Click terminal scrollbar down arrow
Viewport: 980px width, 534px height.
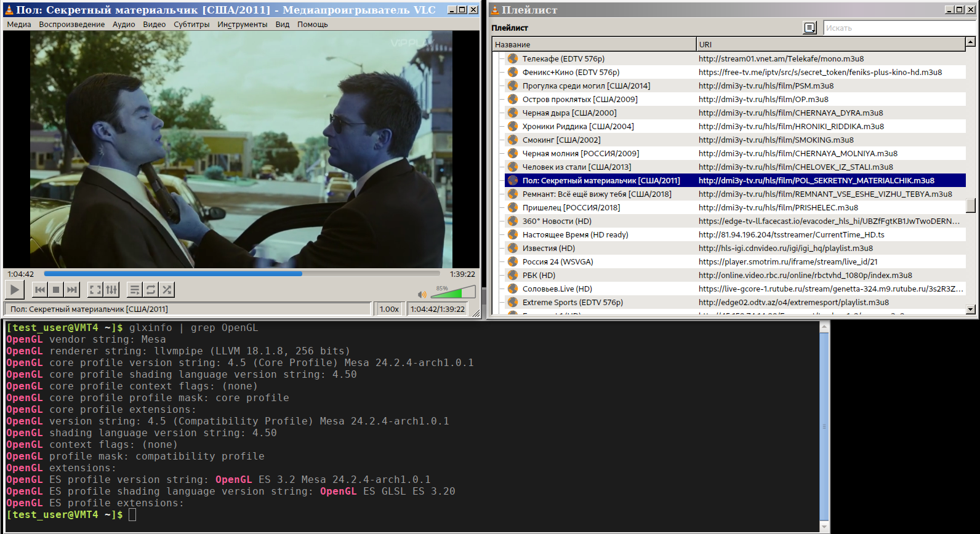[825, 527]
